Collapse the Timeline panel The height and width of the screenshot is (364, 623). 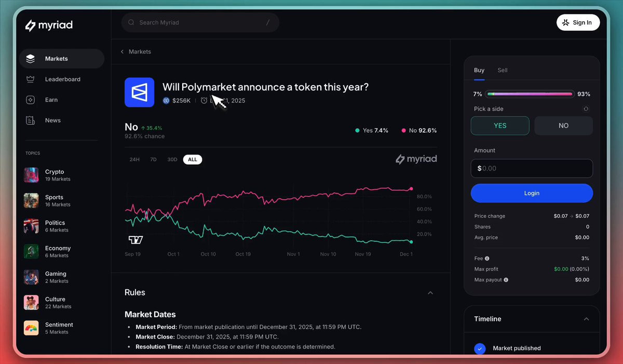point(586,319)
